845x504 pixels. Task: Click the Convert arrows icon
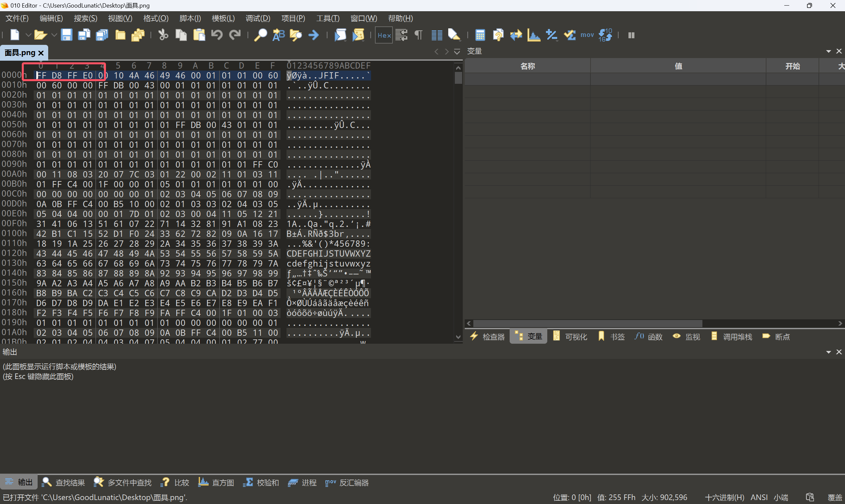pyautogui.click(x=516, y=35)
